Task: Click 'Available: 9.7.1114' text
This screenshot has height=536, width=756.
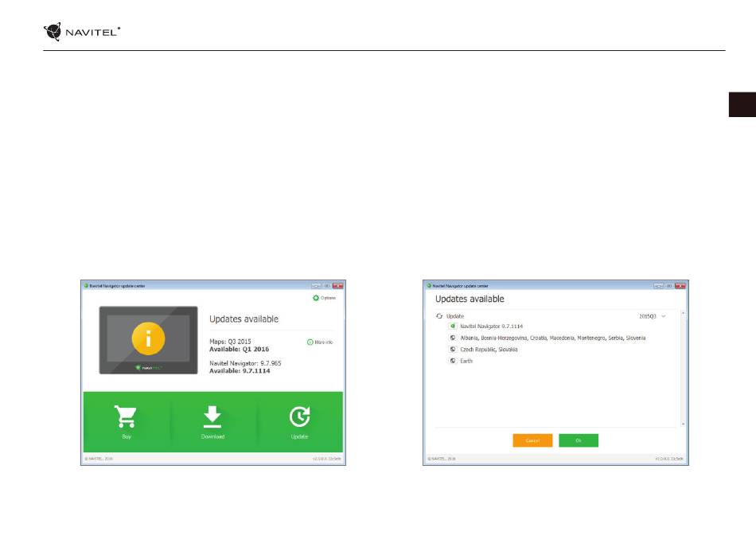Action: 240,371
